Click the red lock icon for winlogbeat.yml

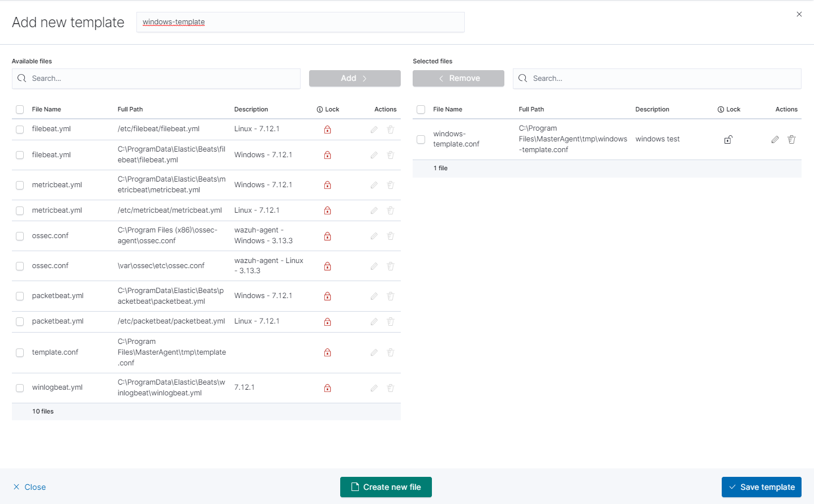tap(327, 388)
